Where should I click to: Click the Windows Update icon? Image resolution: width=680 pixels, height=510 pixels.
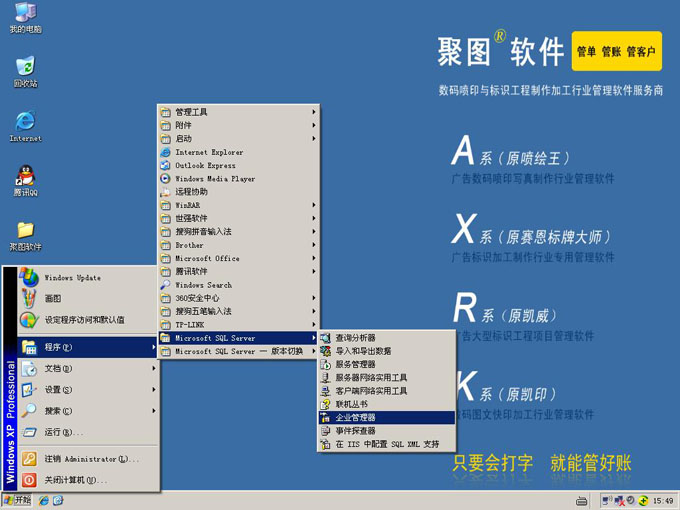point(29,277)
